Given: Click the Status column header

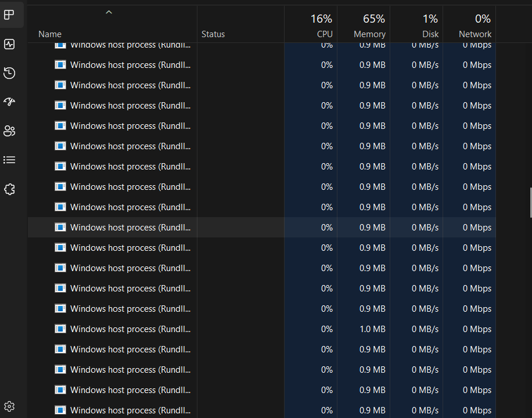Looking at the screenshot, I should 213,34.
